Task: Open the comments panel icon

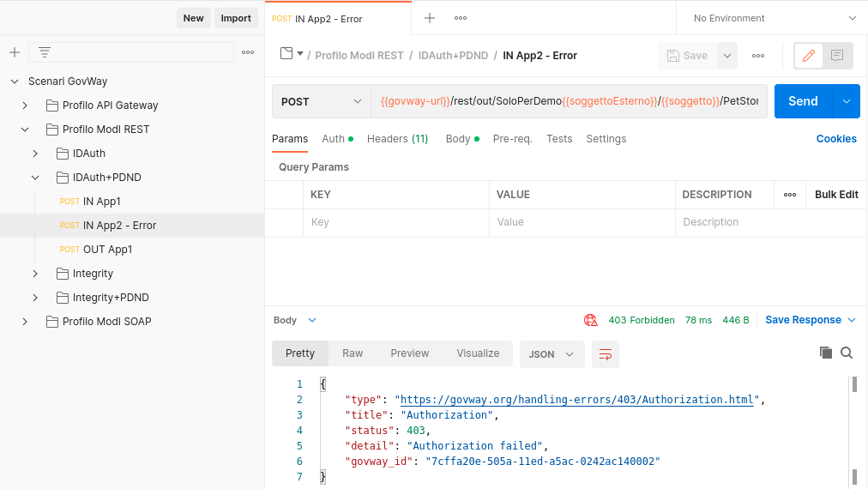Action: point(837,56)
